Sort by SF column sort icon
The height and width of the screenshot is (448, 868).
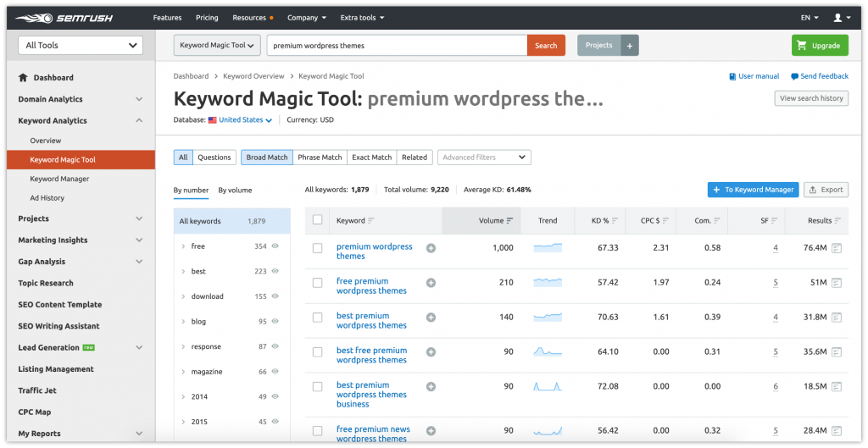click(775, 221)
